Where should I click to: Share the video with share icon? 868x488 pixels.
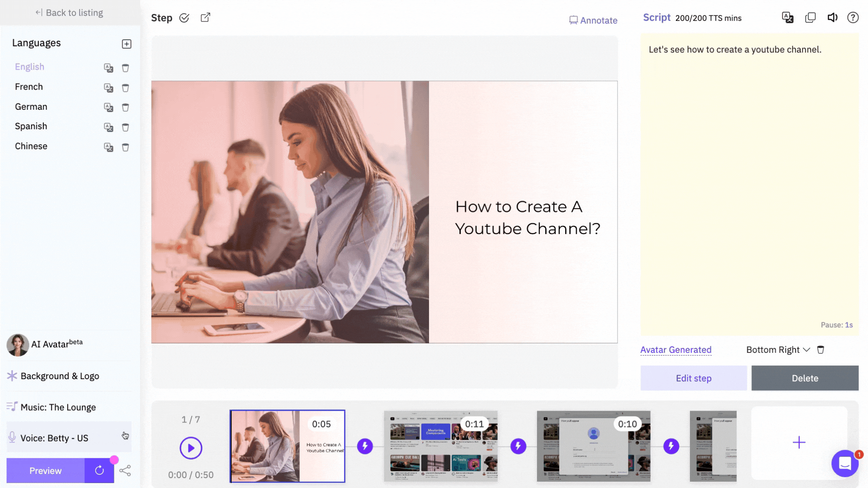click(x=125, y=470)
